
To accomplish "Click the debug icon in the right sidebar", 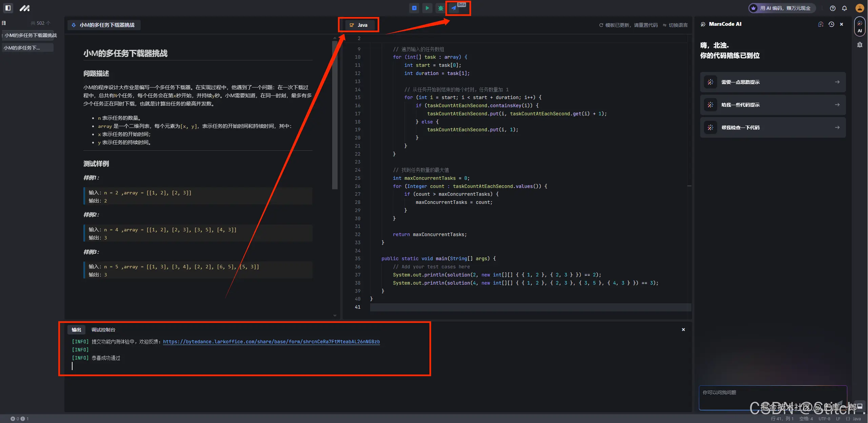I will 860,45.
